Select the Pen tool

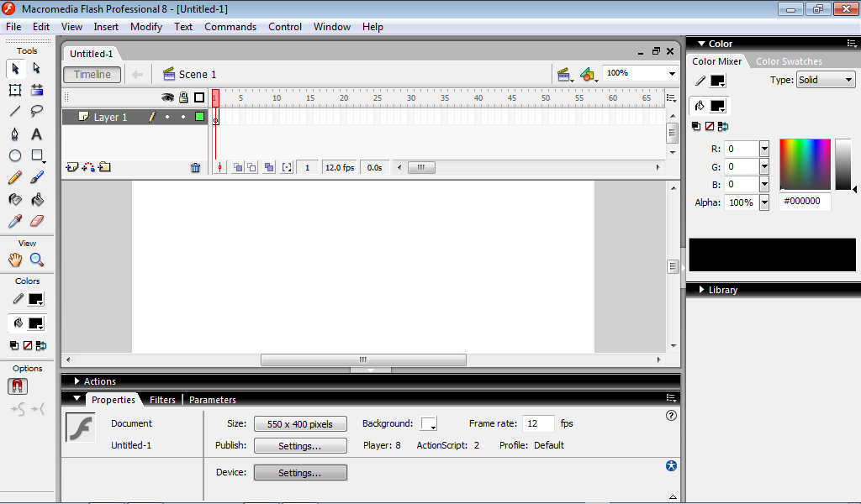[15, 134]
